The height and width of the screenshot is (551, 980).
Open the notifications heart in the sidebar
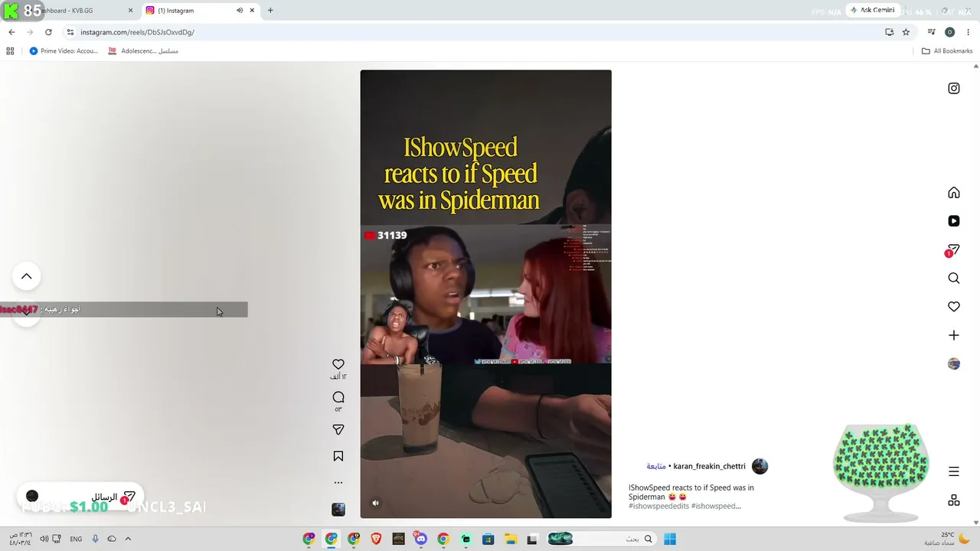[x=954, y=307]
